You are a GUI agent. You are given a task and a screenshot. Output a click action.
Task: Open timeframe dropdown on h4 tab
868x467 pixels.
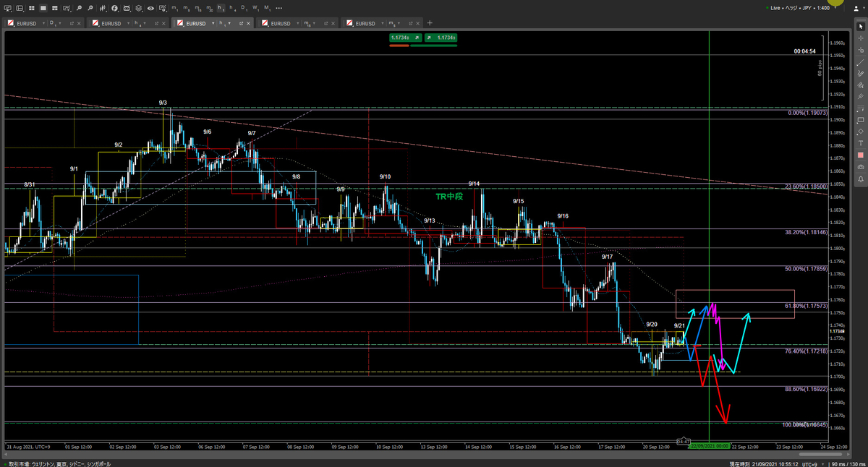(x=144, y=24)
